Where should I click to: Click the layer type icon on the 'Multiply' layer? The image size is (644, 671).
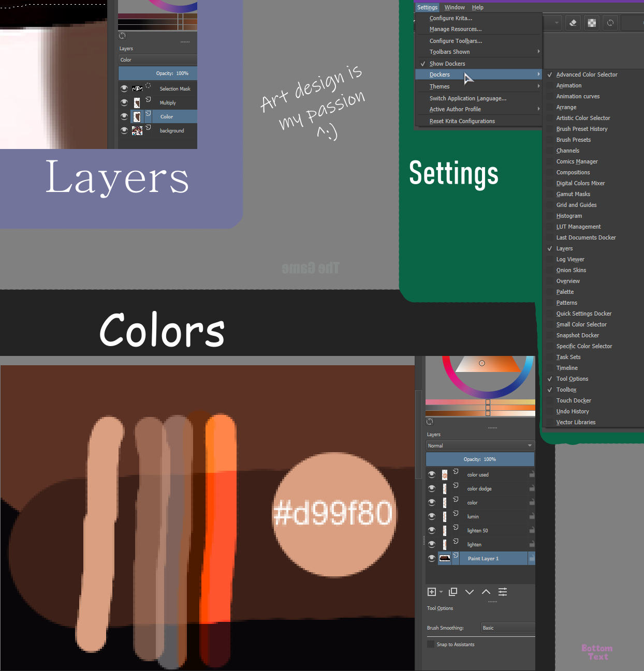tap(148, 100)
